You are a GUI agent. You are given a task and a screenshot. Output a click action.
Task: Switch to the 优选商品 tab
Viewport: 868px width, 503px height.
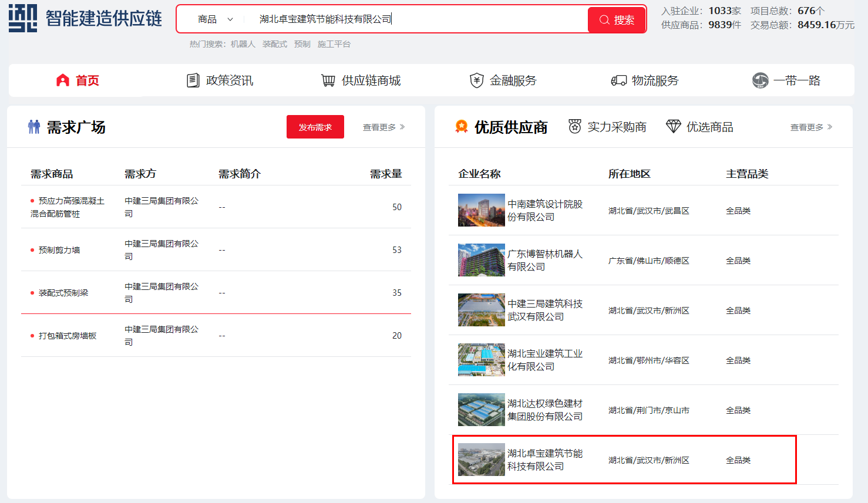(x=699, y=127)
